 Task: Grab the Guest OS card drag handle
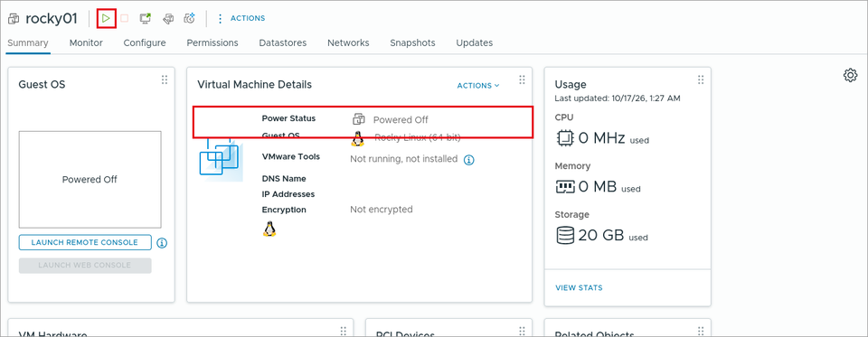165,80
